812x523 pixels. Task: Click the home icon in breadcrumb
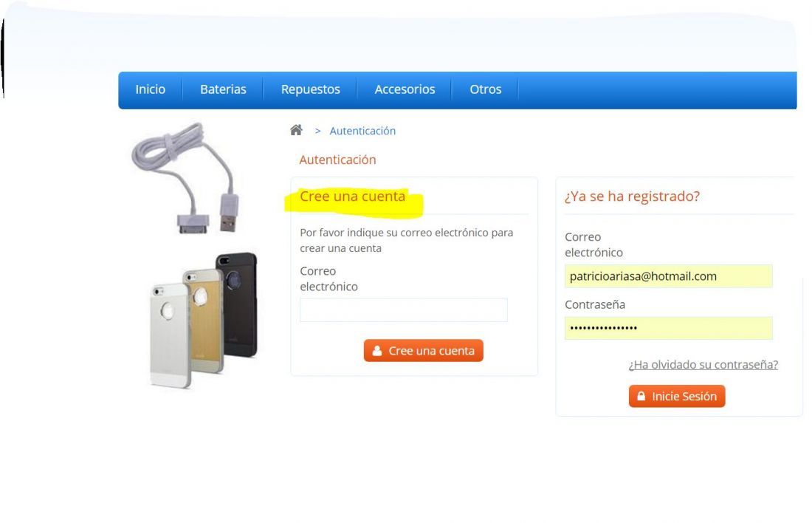point(296,130)
